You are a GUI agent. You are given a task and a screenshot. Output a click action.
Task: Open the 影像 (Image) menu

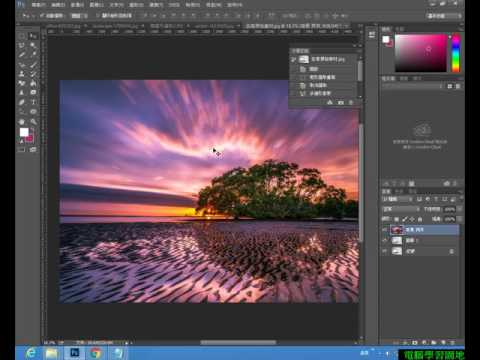tap(77, 5)
